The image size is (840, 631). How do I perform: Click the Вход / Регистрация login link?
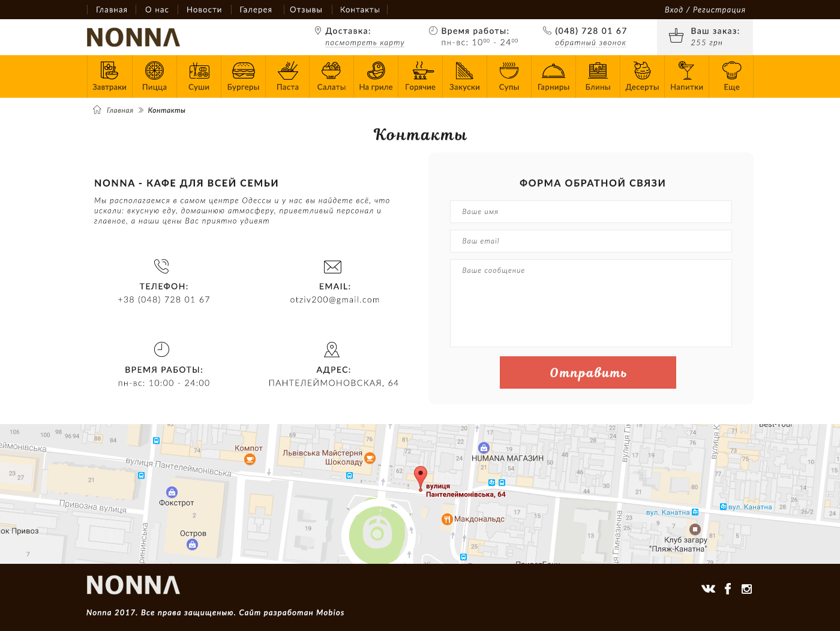(705, 10)
